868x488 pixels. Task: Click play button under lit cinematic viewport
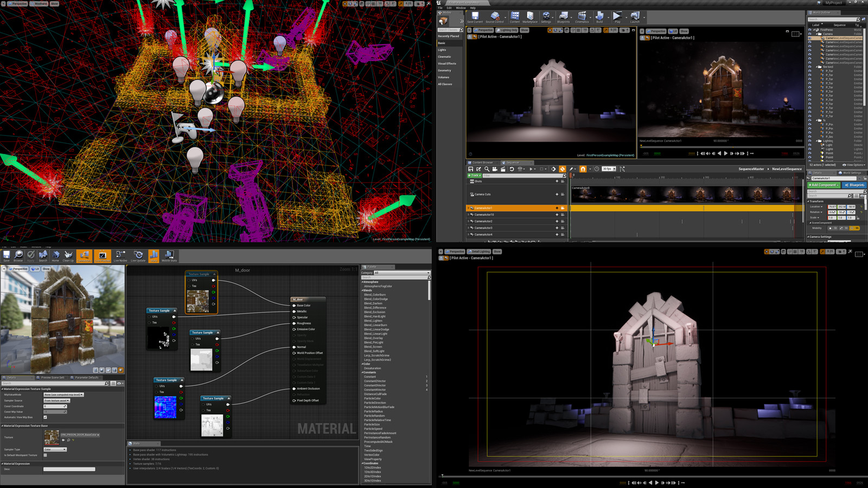click(726, 153)
